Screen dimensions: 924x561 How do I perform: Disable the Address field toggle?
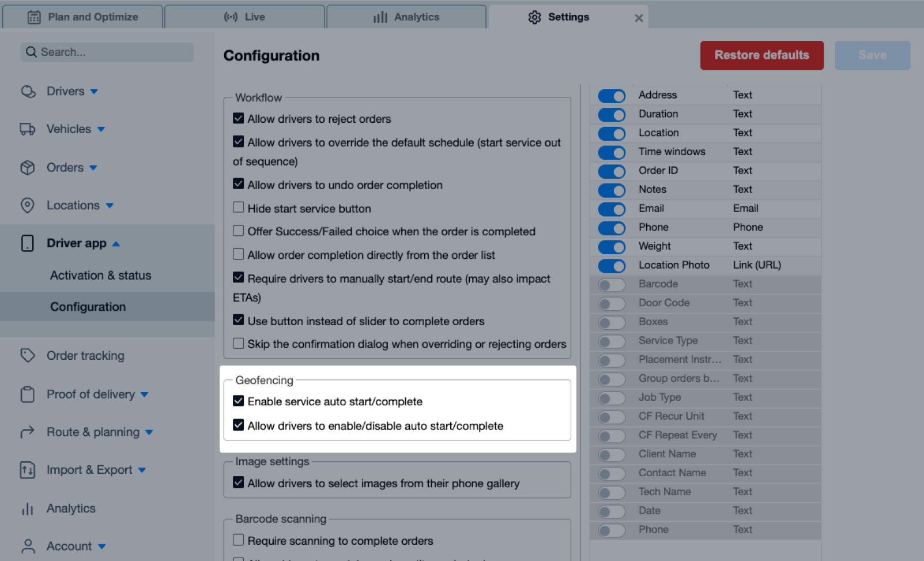point(612,96)
